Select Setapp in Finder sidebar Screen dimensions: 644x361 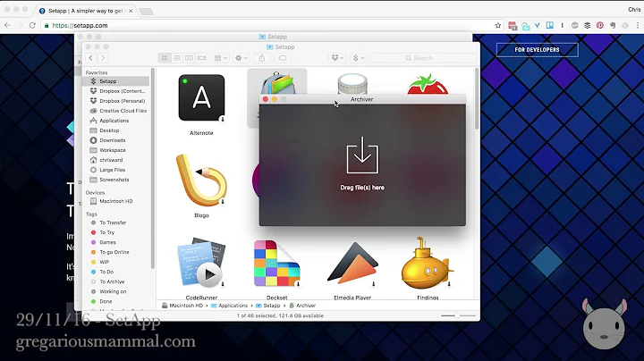pyautogui.click(x=115, y=81)
